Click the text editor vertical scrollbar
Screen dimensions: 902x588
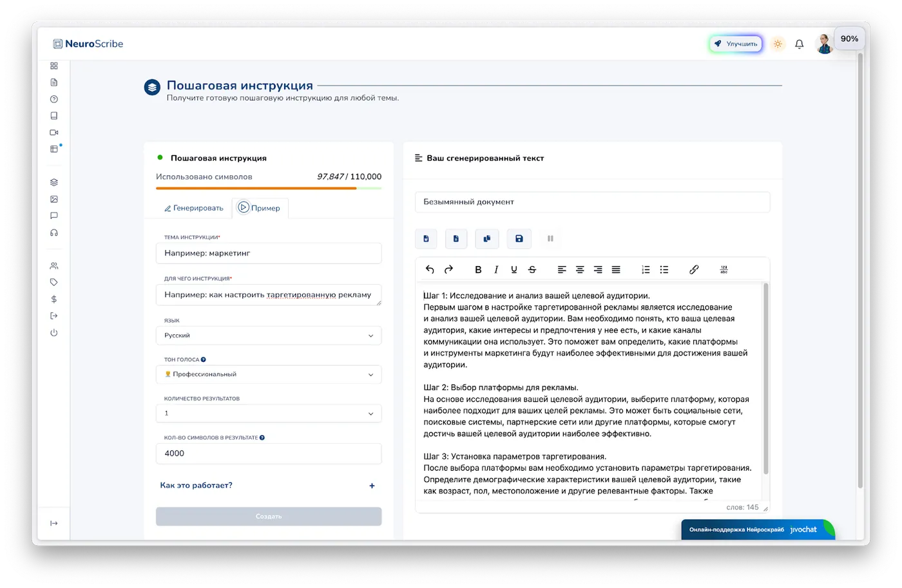[x=765, y=379]
